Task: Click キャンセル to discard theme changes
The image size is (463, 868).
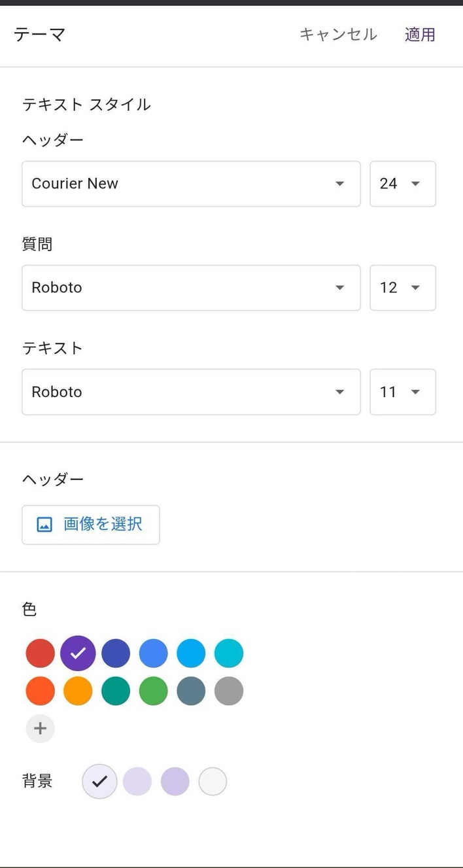Action: tap(338, 35)
